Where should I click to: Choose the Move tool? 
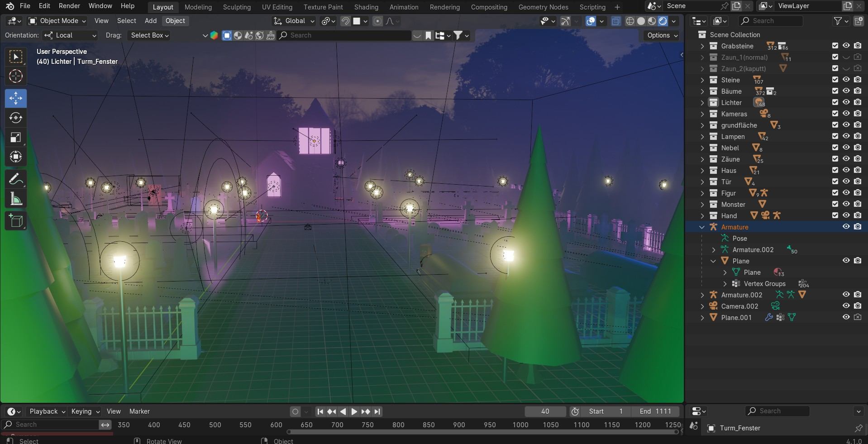tap(16, 98)
